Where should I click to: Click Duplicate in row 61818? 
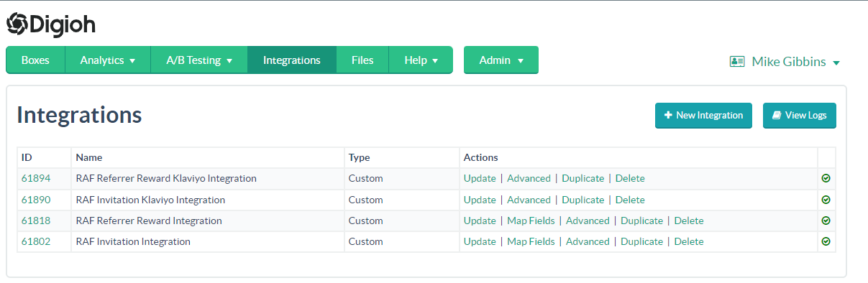[641, 221]
